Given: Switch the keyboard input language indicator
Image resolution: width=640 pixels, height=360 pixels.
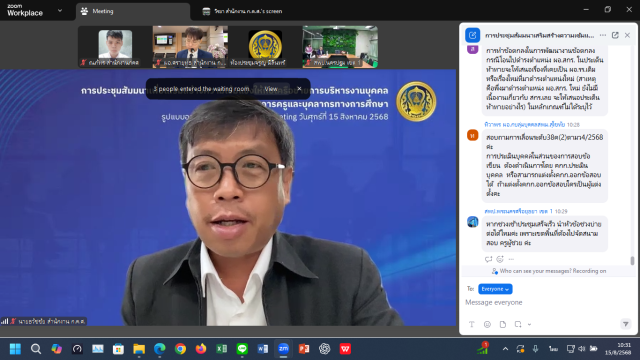Looking at the screenshot, I should 553,349.
